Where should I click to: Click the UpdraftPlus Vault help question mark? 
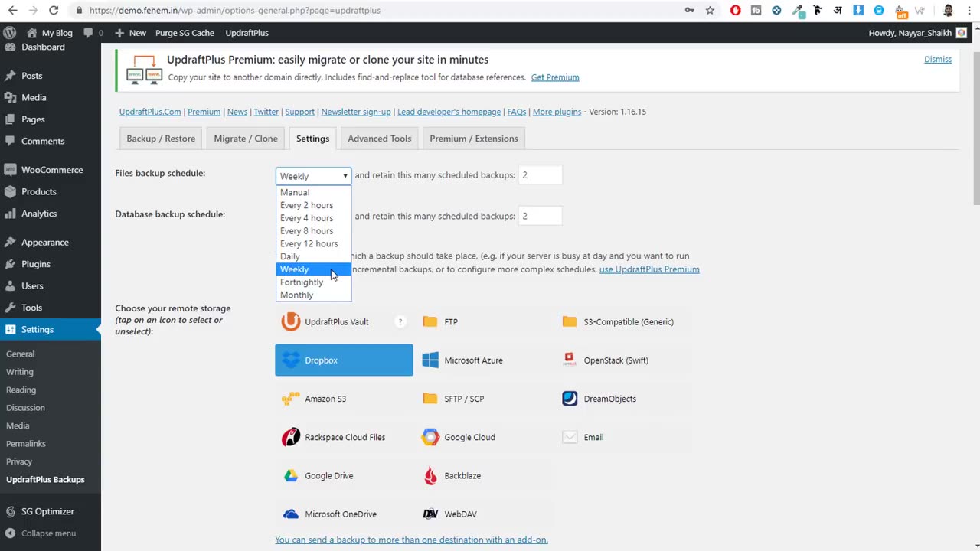(x=400, y=321)
